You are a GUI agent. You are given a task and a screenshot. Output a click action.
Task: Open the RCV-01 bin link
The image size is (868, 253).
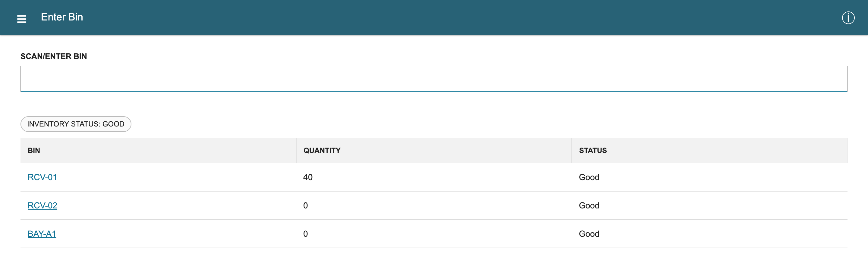pyautogui.click(x=42, y=177)
